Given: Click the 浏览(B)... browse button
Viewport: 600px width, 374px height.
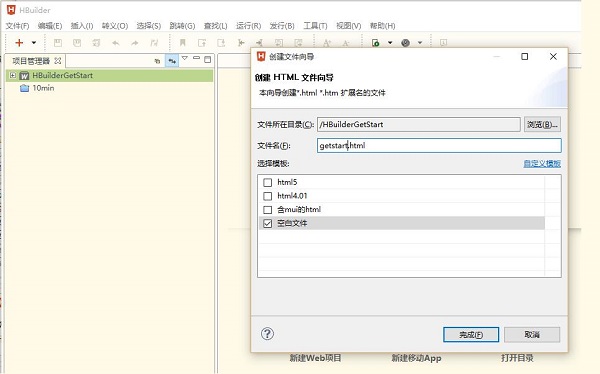Looking at the screenshot, I should 542,124.
